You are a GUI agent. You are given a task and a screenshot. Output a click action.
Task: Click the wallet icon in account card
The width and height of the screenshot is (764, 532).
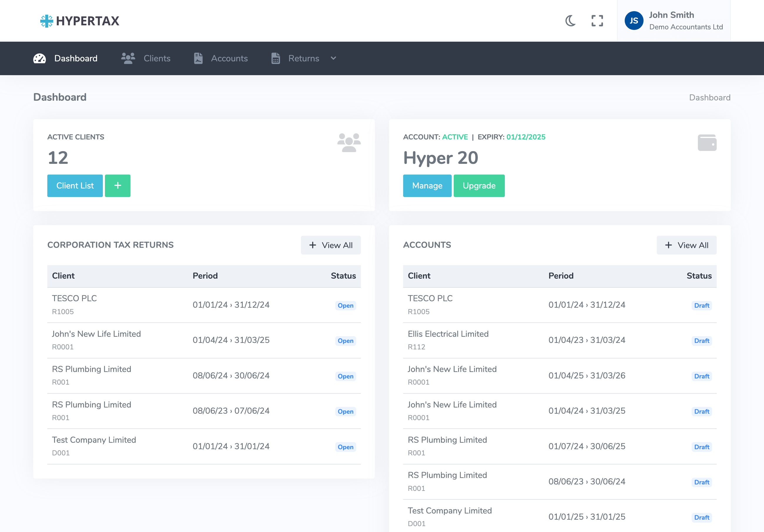click(707, 143)
